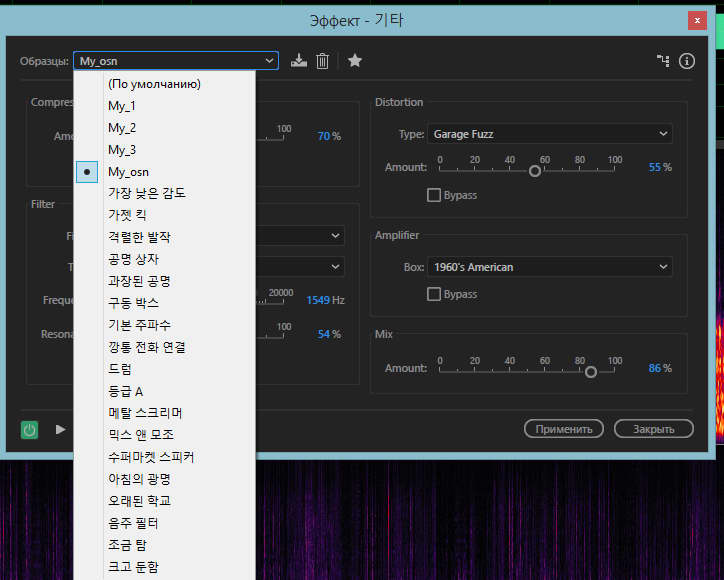The image size is (724, 580).
Task: Click the Mix Amount slider handle
Action: (591, 371)
